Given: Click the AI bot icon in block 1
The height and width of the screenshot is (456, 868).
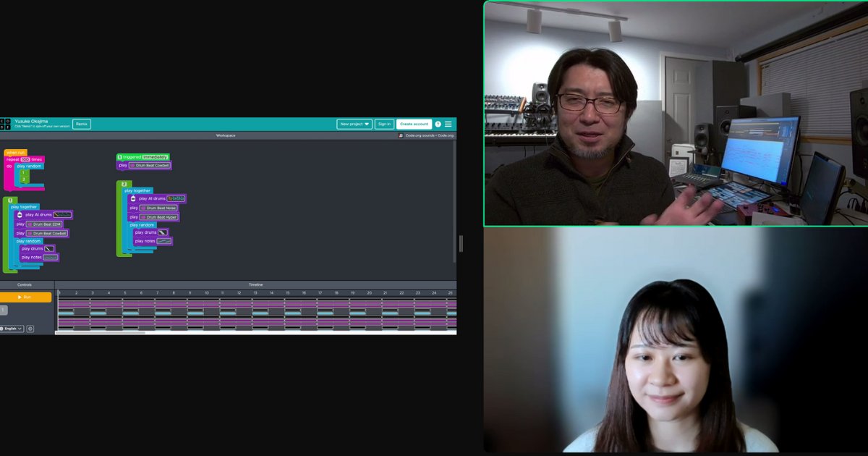Looking at the screenshot, I should pyautogui.click(x=20, y=215).
